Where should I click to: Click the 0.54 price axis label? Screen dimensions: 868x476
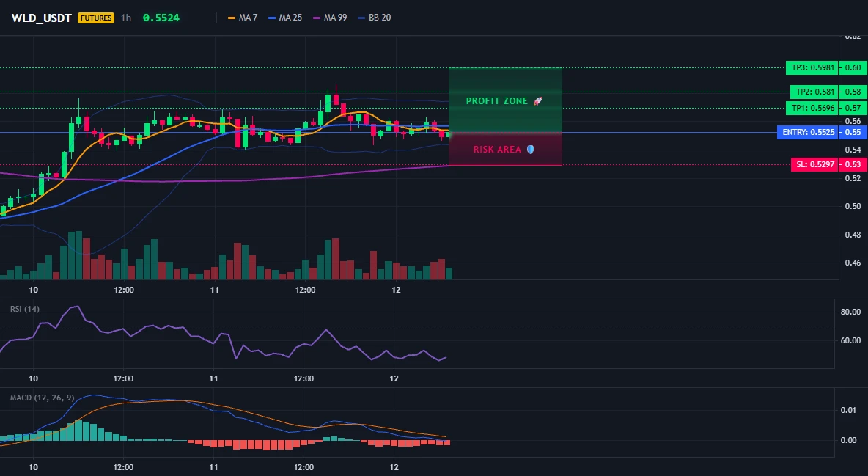click(853, 150)
